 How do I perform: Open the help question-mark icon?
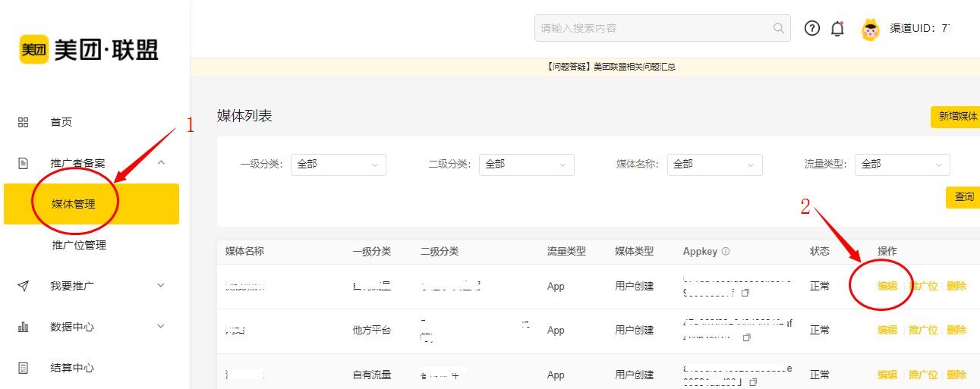(812, 29)
